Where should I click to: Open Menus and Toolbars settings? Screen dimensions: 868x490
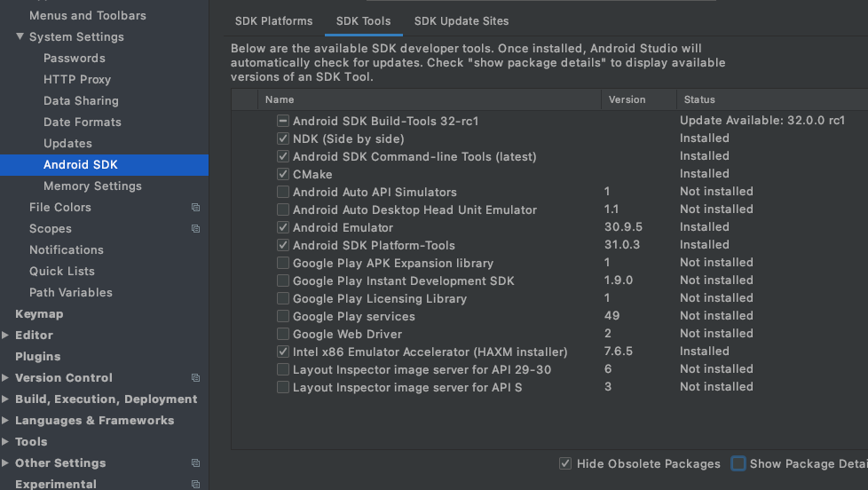click(x=88, y=15)
